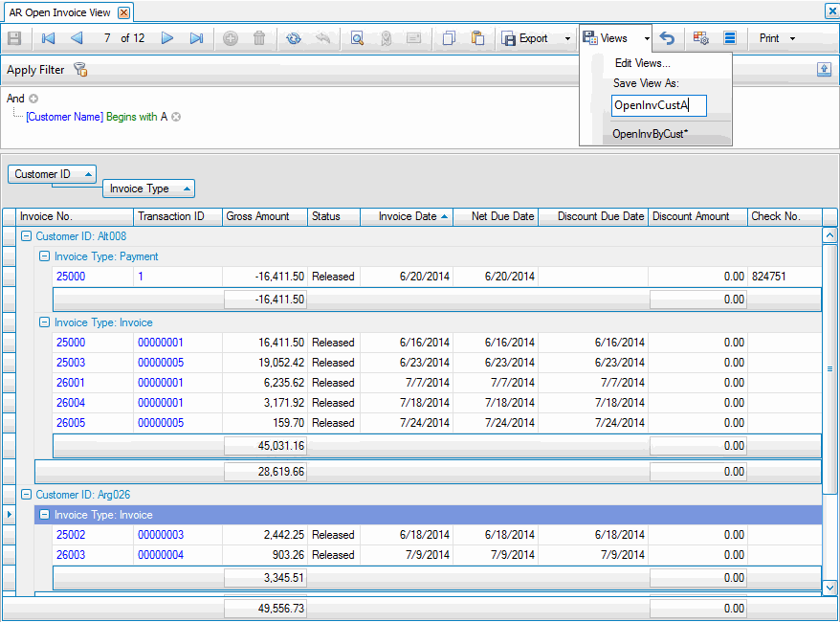Jump to the last record
Viewport: 840px width, 622px height.
pos(196,38)
